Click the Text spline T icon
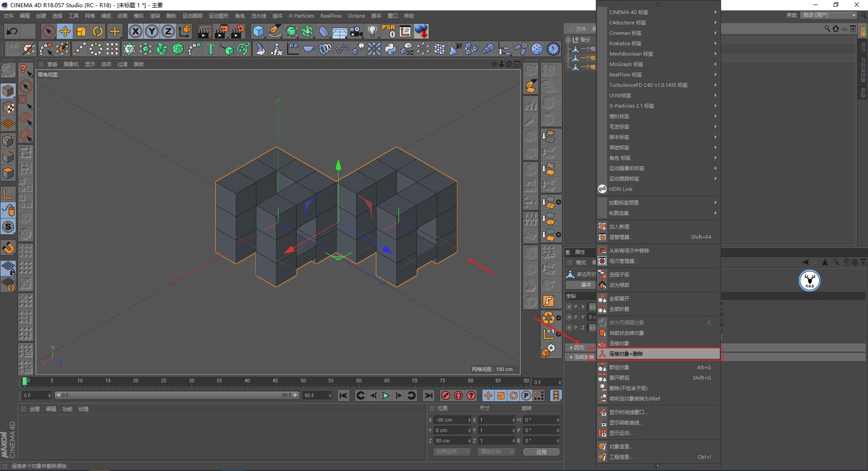The height and width of the screenshot is (471, 868). point(211,49)
